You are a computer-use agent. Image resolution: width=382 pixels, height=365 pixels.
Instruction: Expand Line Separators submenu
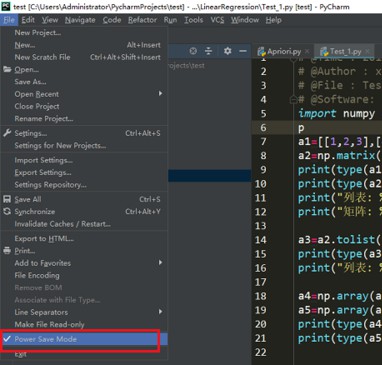83,312
